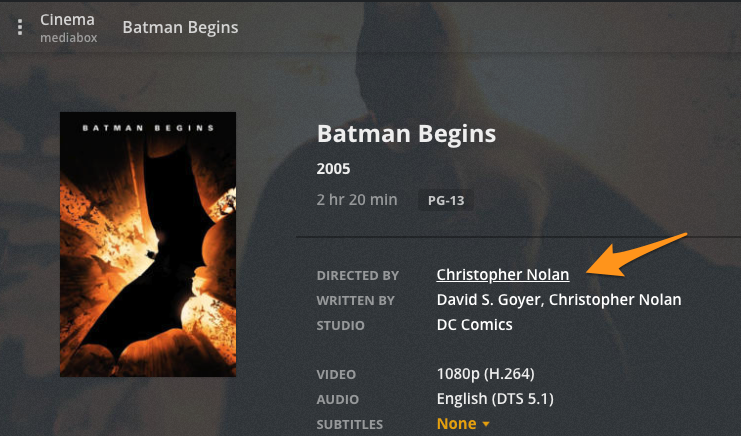
Task: Click the Subtitles label
Action: click(349, 424)
